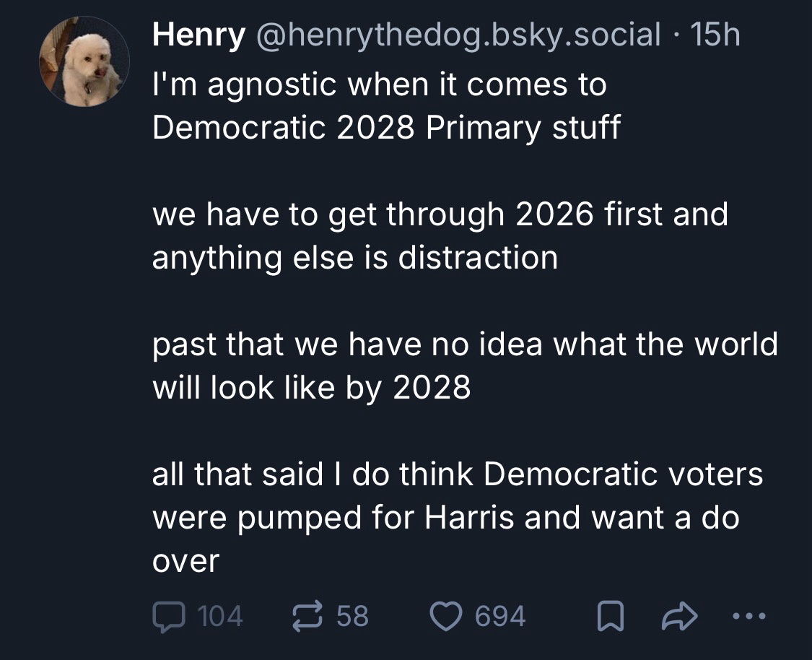Open the three-dot more options menu
Image resolution: width=812 pixels, height=660 pixels.
point(745,616)
